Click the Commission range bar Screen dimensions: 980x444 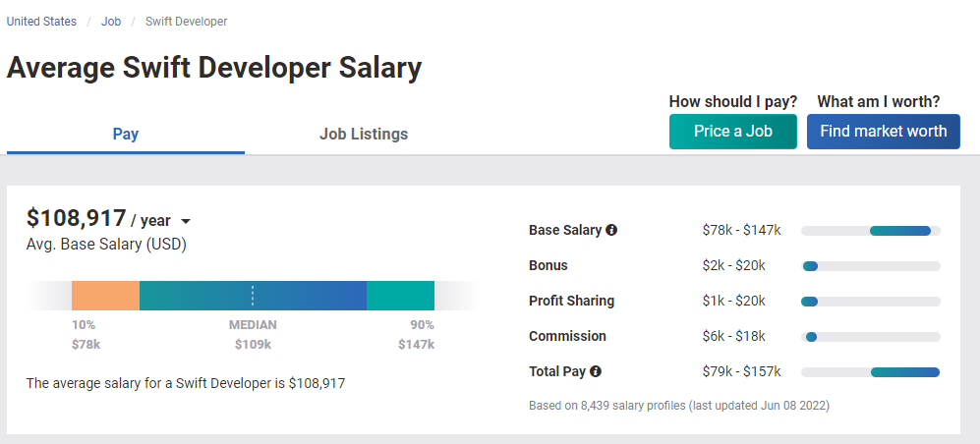pos(871,337)
